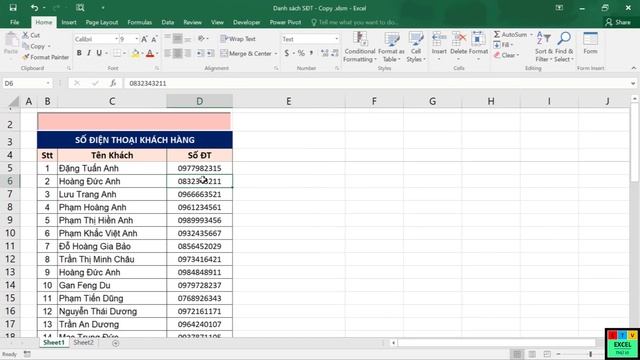Open Format as Table gallery
Screen dimensions: 640x360
click(x=391, y=47)
